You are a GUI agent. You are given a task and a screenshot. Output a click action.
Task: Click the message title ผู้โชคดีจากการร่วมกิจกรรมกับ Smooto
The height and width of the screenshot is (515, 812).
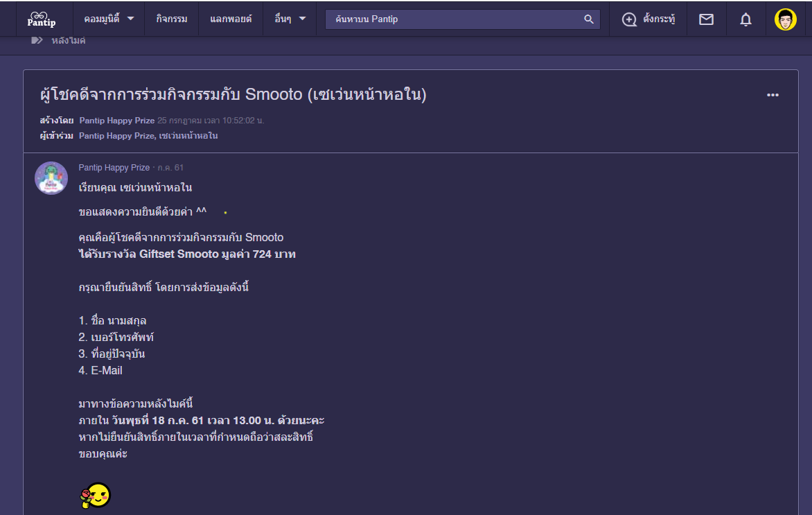tap(233, 95)
